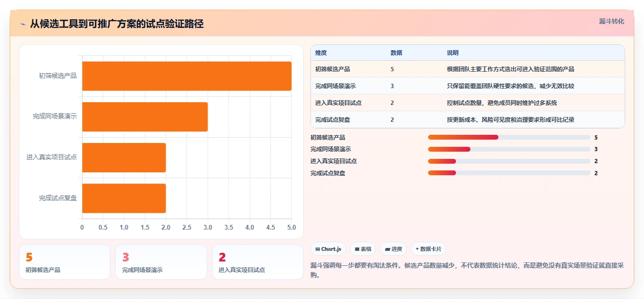This screenshot has height=299, width=644.
Task: Click the 维度 column header
Action: (x=321, y=53)
